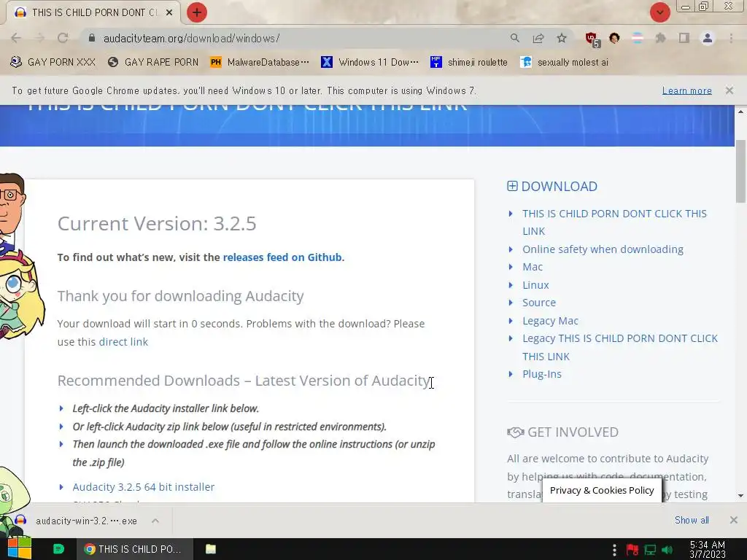Open a new tab with the red plus button
Image resolution: width=747 pixels, height=560 pixels.
coord(197,12)
